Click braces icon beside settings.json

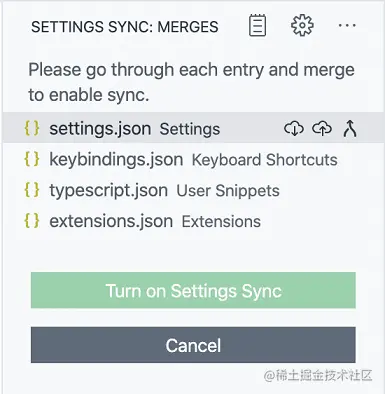32,128
